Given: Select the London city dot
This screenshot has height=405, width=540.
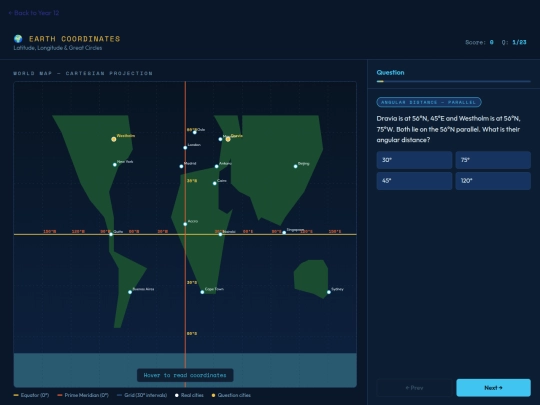Looking at the screenshot, I should tap(185, 148).
